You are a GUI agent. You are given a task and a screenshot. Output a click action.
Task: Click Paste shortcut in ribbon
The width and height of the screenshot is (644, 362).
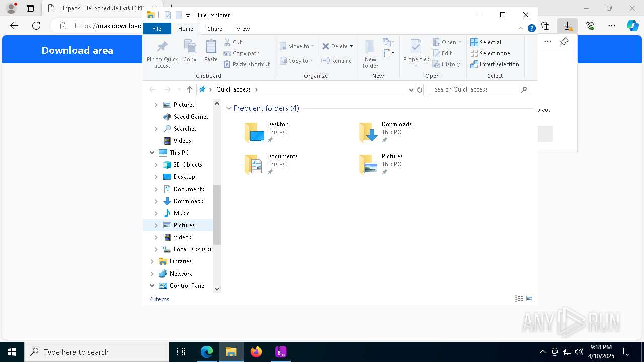point(247,64)
